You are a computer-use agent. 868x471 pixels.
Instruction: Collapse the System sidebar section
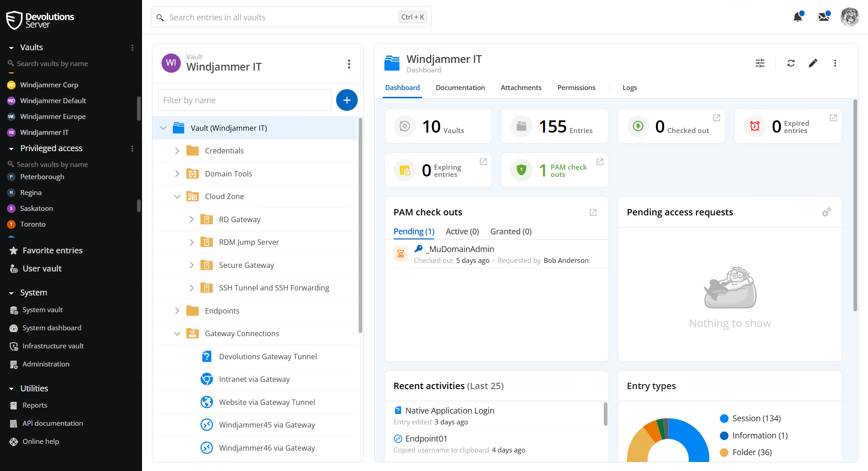[11, 293]
